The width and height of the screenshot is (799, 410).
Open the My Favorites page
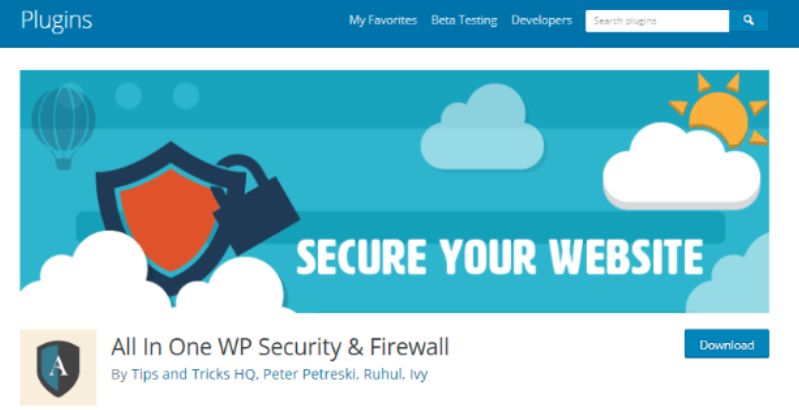[x=383, y=20]
